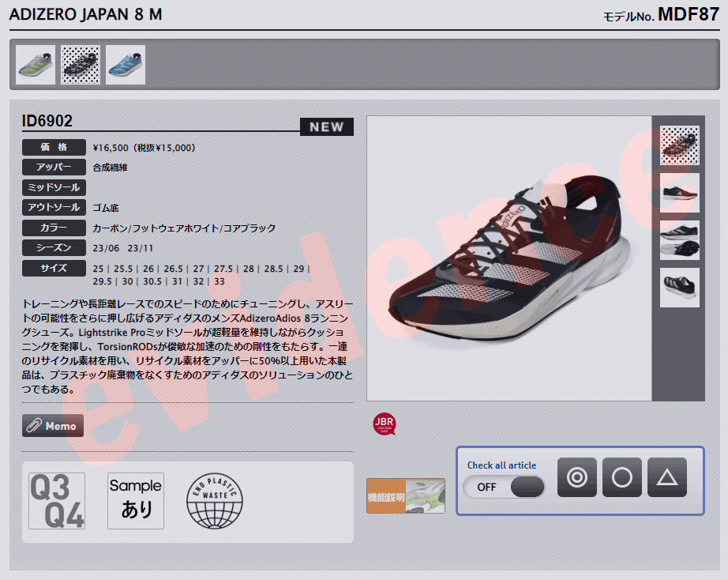Image resolution: width=728 pixels, height=580 pixels.
Task: Select the blue shoe variant tab
Action: [x=125, y=64]
